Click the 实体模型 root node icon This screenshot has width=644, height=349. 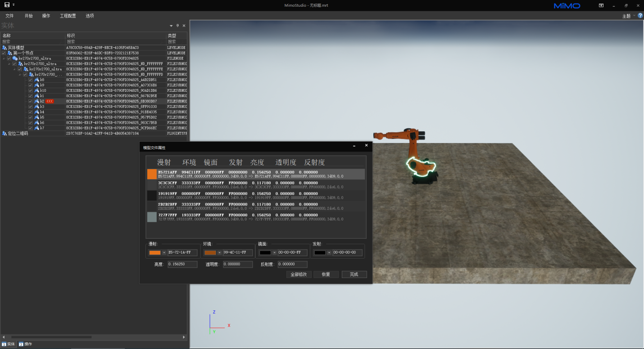click(5, 48)
